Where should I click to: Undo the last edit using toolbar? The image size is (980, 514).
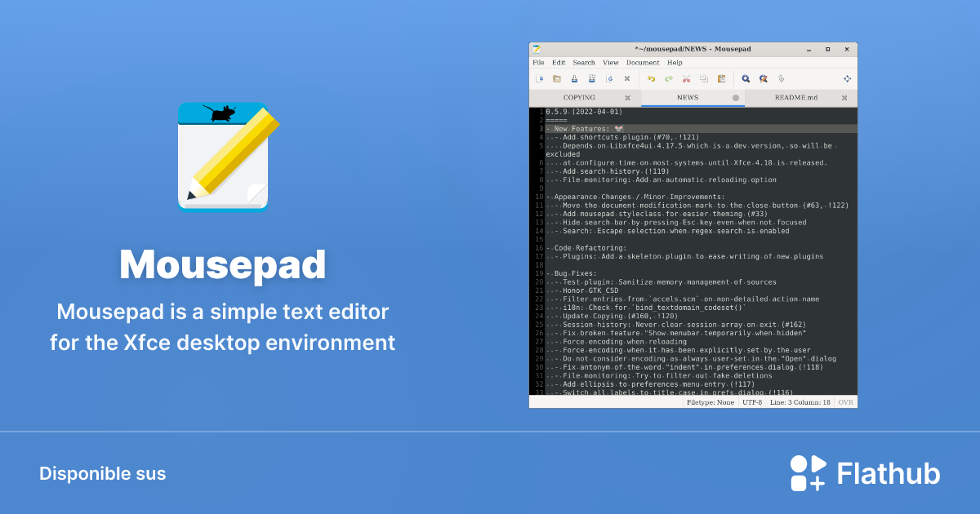coord(652,78)
